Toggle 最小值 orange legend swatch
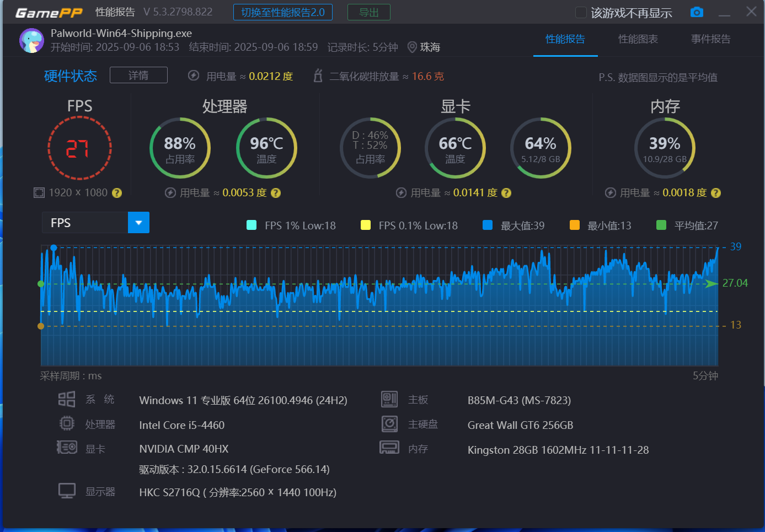This screenshot has height=532, width=765. tap(575, 225)
